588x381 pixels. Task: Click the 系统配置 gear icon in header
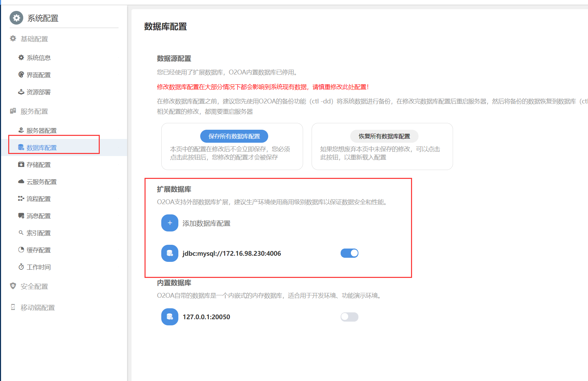(x=16, y=18)
